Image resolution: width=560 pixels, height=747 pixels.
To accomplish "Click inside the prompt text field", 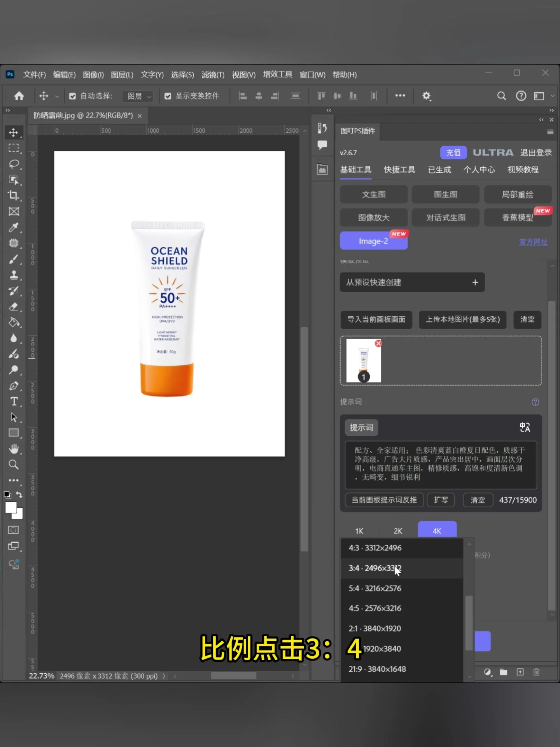I will 441,465.
